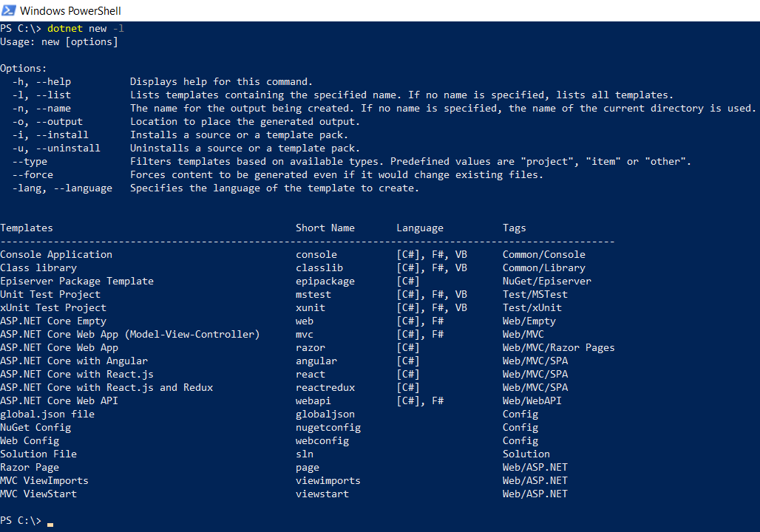Viewport: 760px width, 532px height.
Task: Click the 'dotnet' command word
Action: [x=65, y=29]
